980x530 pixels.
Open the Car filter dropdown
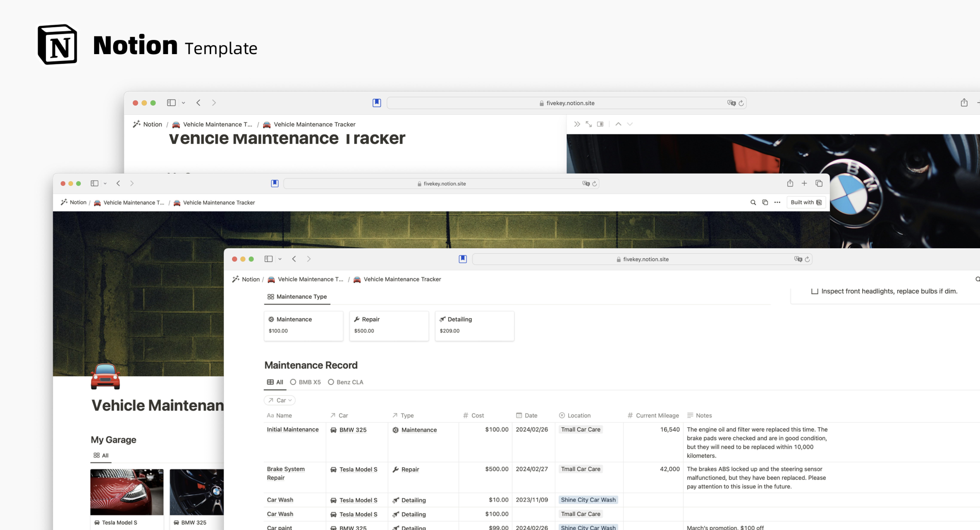click(280, 400)
